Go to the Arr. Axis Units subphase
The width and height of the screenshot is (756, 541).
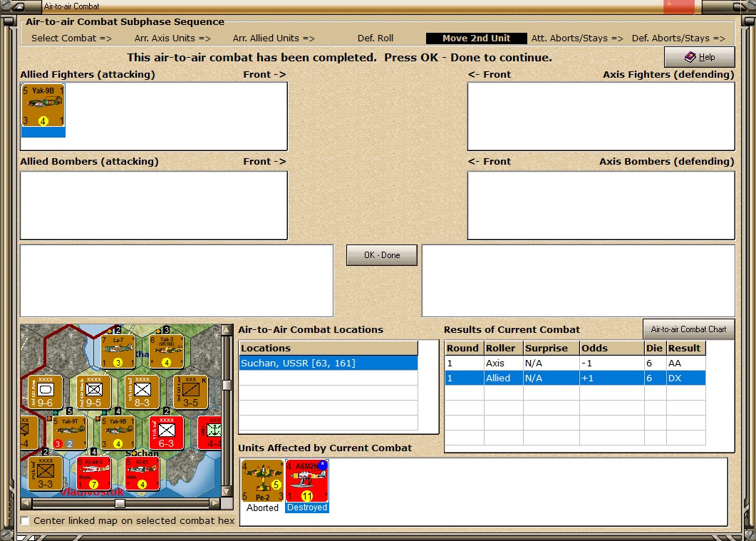pos(172,38)
